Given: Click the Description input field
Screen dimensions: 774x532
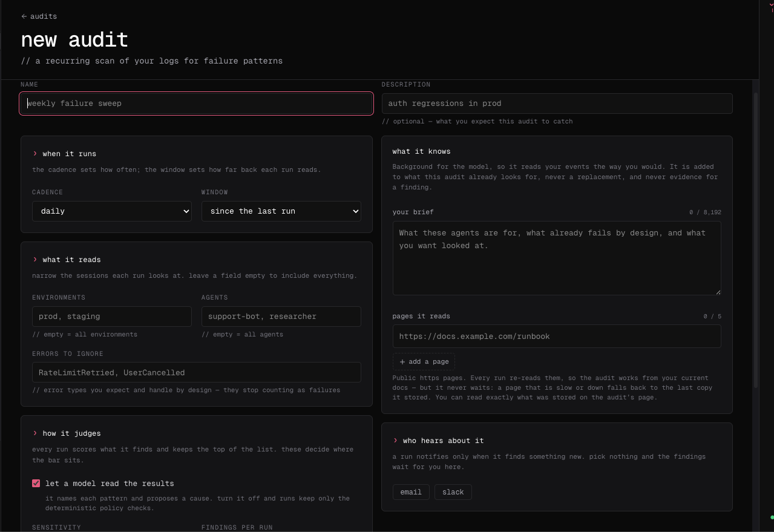Looking at the screenshot, I should (557, 103).
